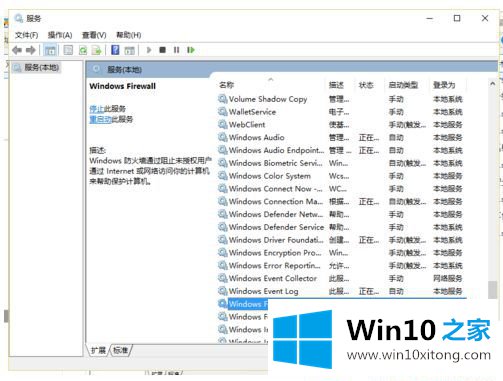The width and height of the screenshot is (503, 381).
Task: Click gear icon beside Windows Event Collector
Action: 222,278
